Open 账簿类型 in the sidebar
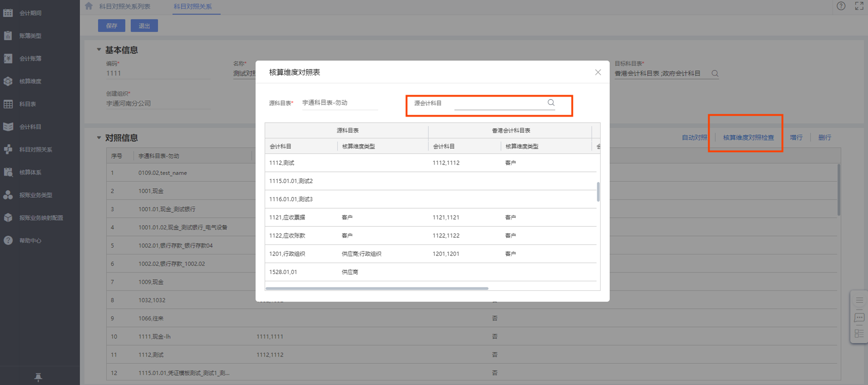This screenshot has height=385, width=868. [x=30, y=36]
